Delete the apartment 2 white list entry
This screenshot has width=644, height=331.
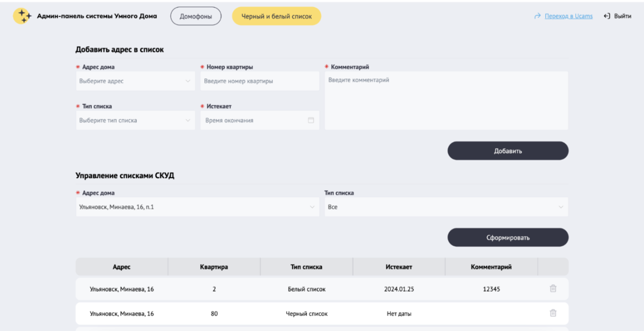coord(553,289)
